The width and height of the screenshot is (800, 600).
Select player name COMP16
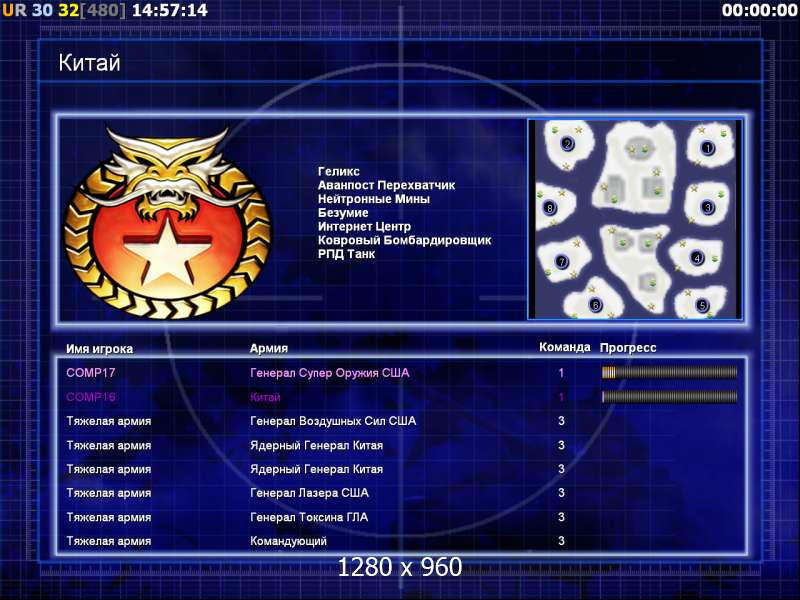91,397
